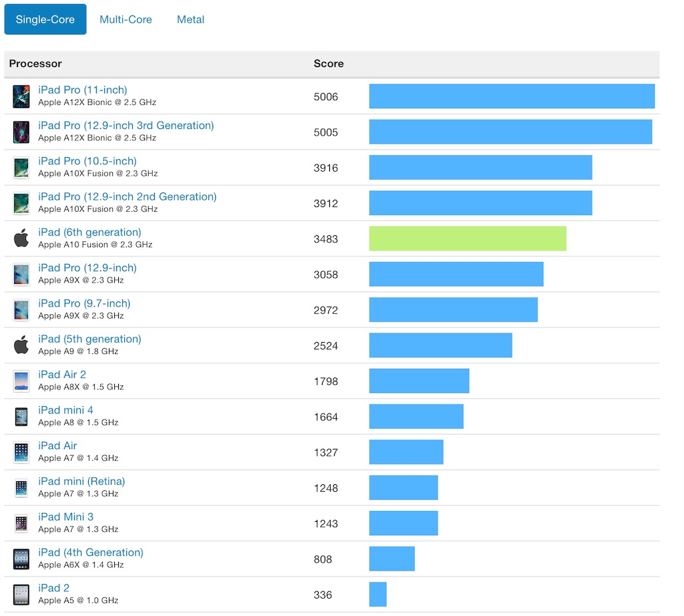Click the score value 1243
The width and height of the screenshot is (684, 616).
326,524
